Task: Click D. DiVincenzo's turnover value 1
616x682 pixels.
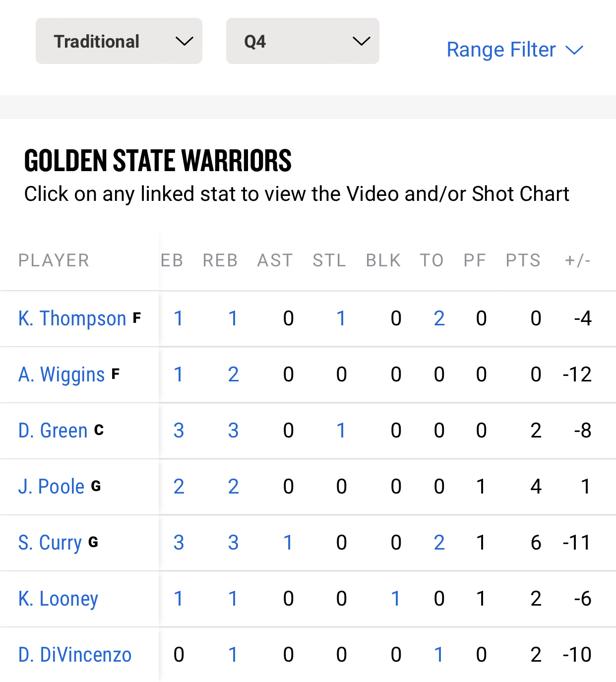Action: (439, 655)
